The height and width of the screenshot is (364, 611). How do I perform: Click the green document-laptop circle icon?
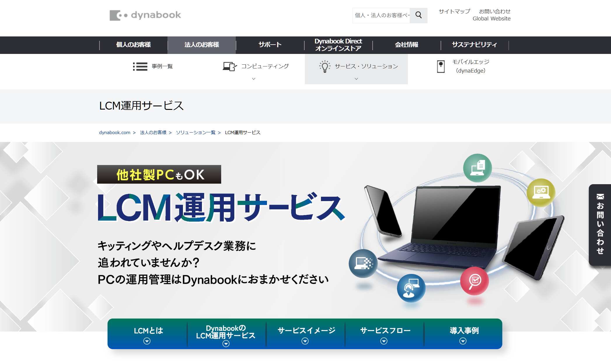pos(477,168)
